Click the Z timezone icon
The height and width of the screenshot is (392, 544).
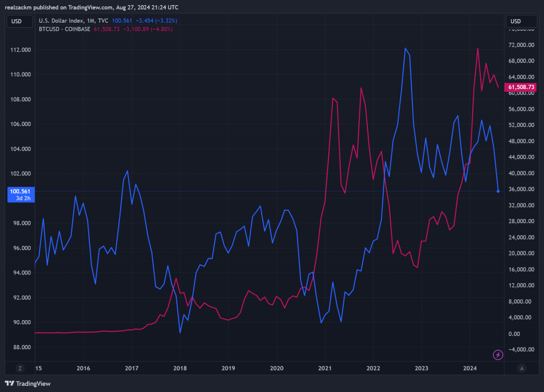point(20,368)
